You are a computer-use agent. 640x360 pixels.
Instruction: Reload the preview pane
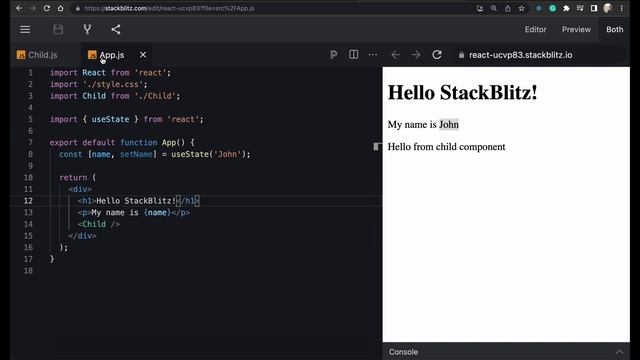(437, 55)
